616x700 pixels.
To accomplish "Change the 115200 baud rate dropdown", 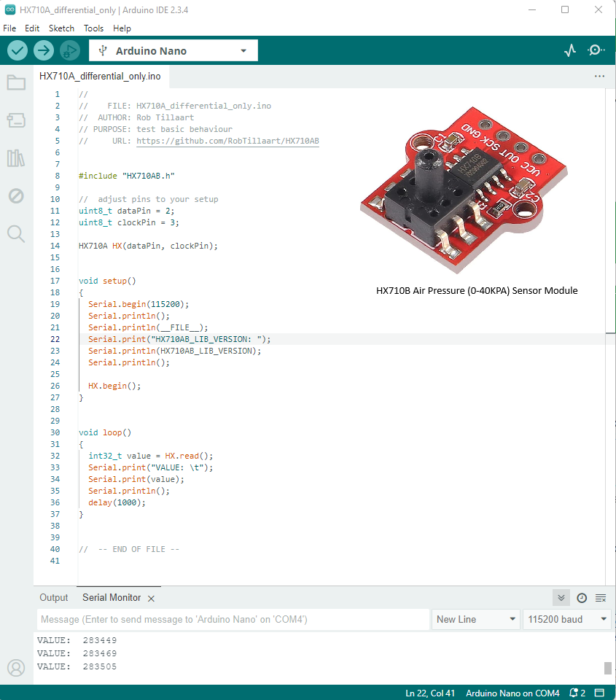I will click(567, 620).
